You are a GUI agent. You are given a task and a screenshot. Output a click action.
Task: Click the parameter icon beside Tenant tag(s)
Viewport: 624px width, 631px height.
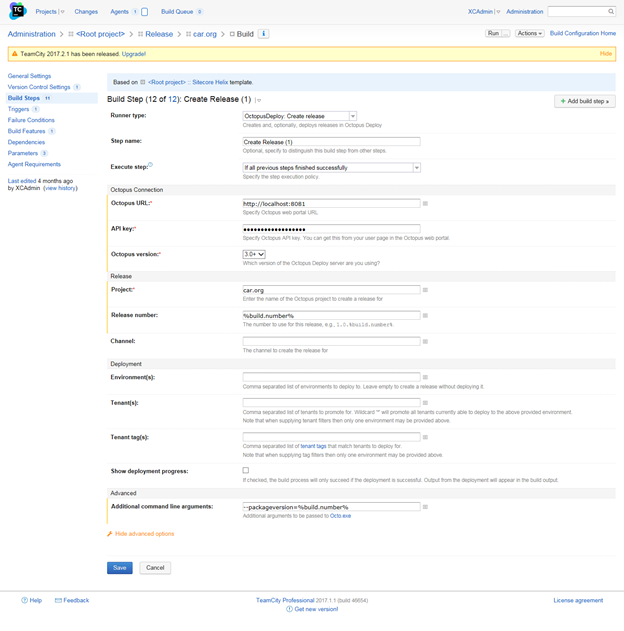425,437
